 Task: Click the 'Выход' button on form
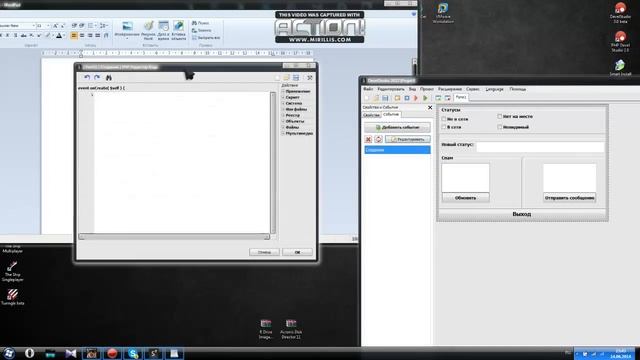tap(522, 214)
